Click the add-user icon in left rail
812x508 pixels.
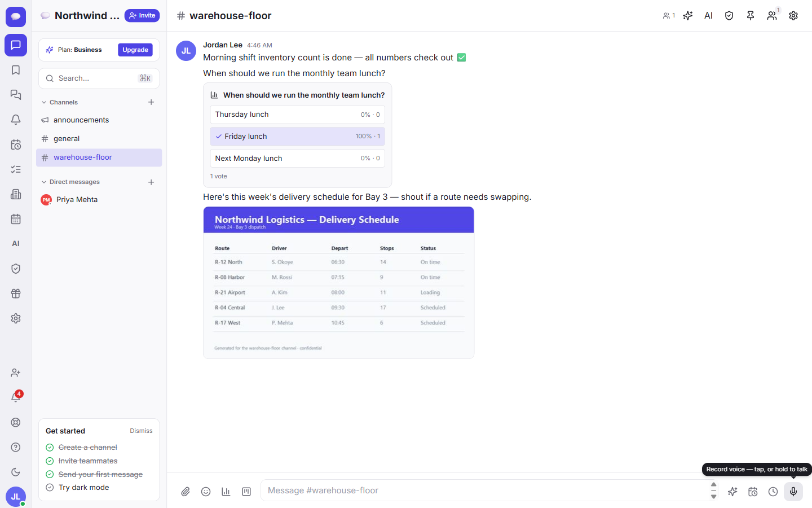[x=16, y=373]
